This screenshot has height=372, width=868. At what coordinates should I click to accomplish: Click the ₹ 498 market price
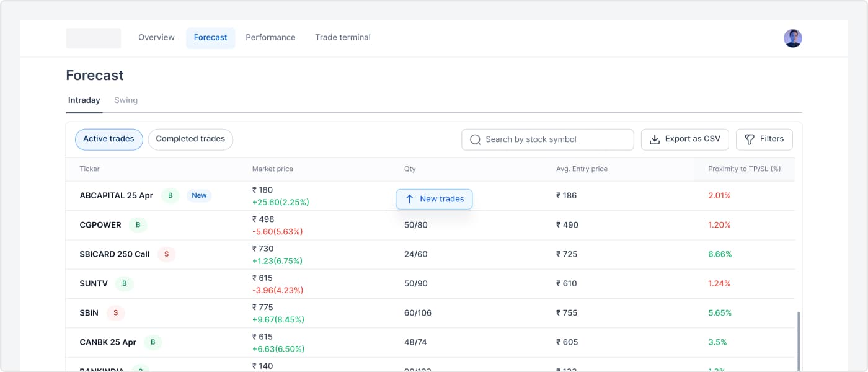pyautogui.click(x=263, y=219)
